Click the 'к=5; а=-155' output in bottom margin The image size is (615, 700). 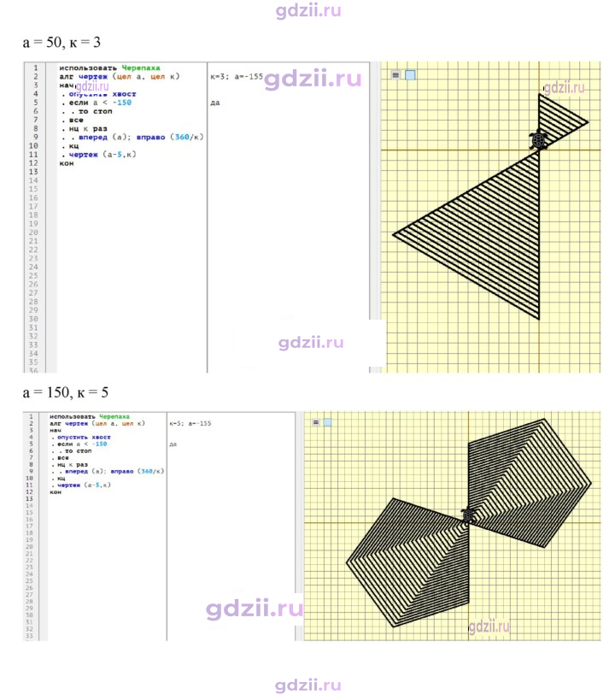pos(190,423)
